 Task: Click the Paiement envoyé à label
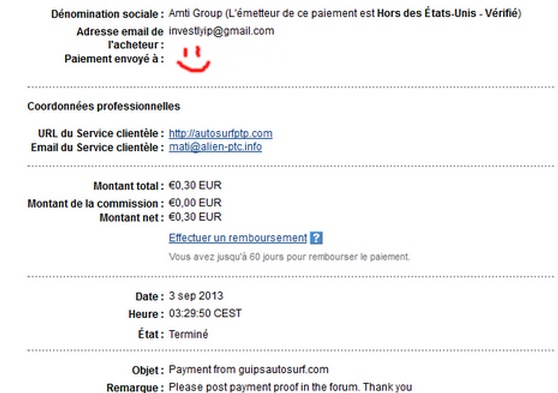tap(114, 59)
